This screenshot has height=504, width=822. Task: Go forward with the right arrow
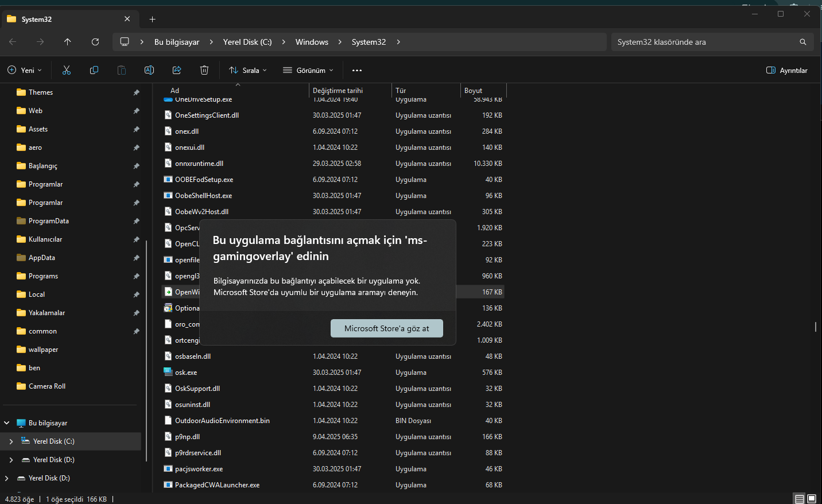point(40,42)
